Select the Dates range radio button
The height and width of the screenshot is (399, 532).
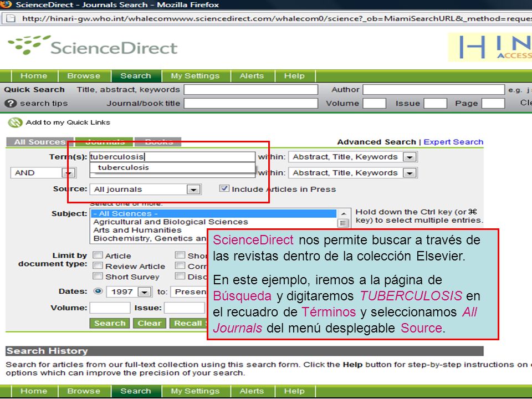pos(98,291)
